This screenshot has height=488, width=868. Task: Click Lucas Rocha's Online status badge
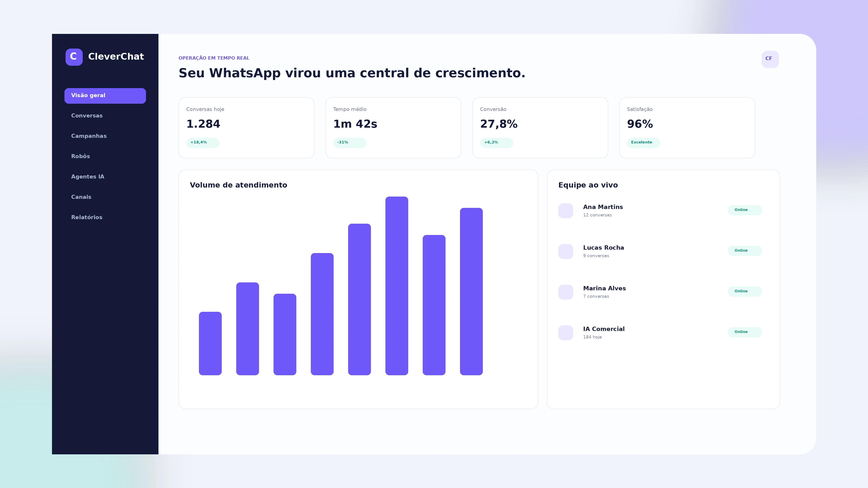tap(745, 251)
